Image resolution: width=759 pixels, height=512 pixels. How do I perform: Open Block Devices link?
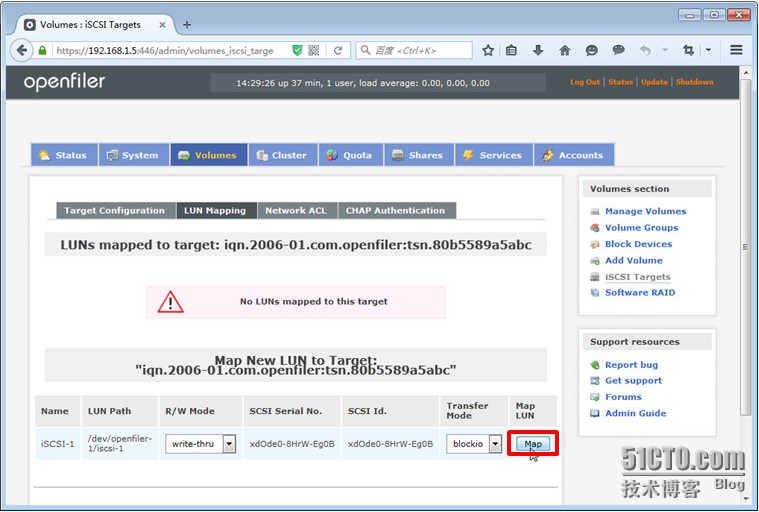coord(638,244)
